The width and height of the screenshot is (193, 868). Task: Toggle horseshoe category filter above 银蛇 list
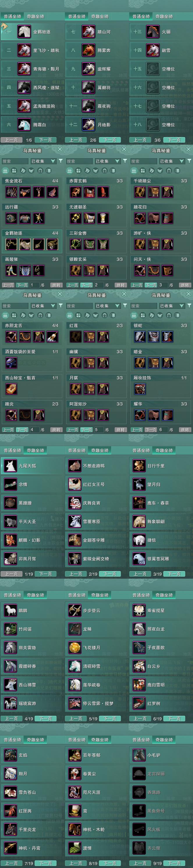pos(169,315)
